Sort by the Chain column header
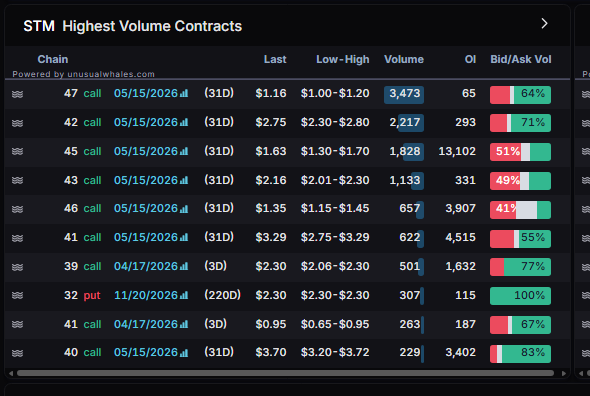 tap(53, 59)
